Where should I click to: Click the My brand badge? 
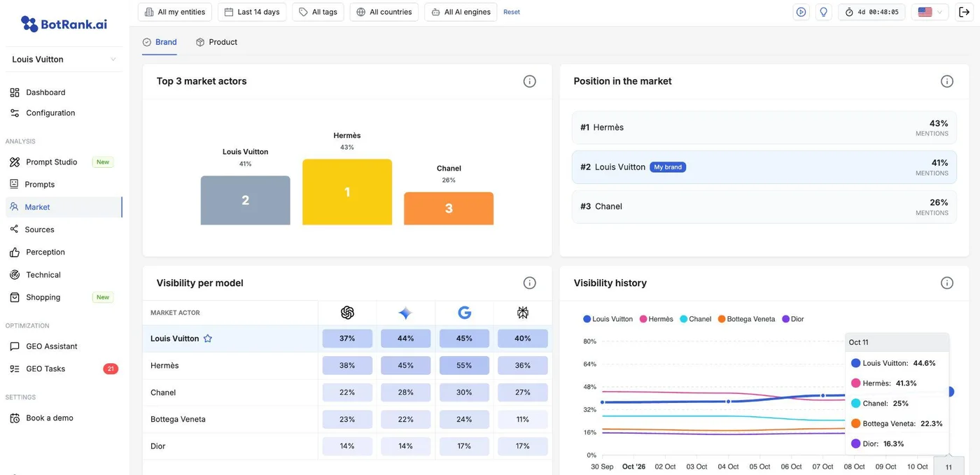click(x=668, y=167)
